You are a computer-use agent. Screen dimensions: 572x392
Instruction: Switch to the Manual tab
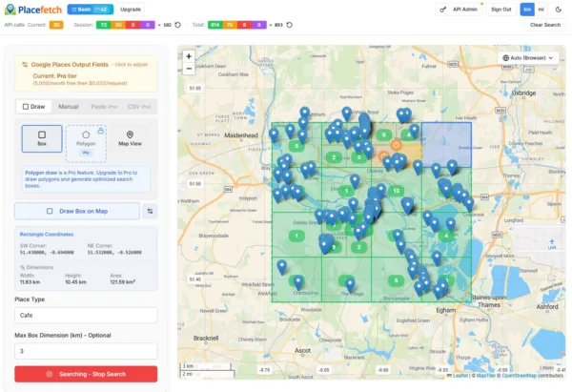click(x=69, y=107)
